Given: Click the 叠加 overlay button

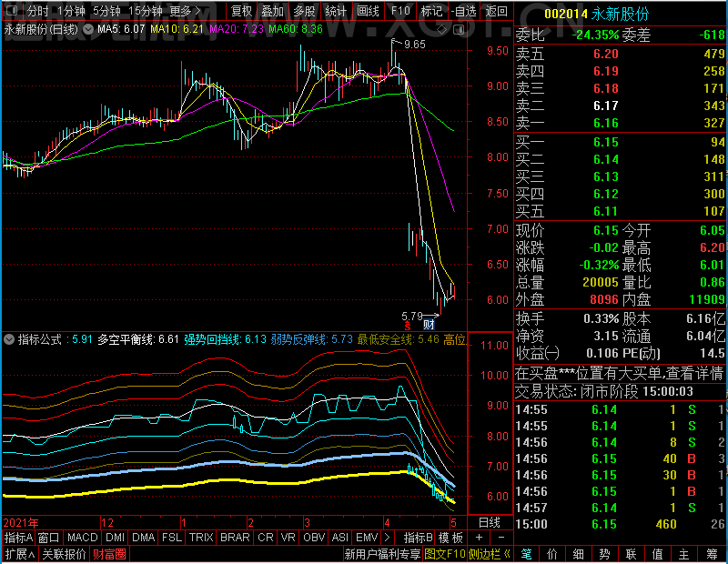Looking at the screenshot, I should pyautogui.click(x=272, y=11).
